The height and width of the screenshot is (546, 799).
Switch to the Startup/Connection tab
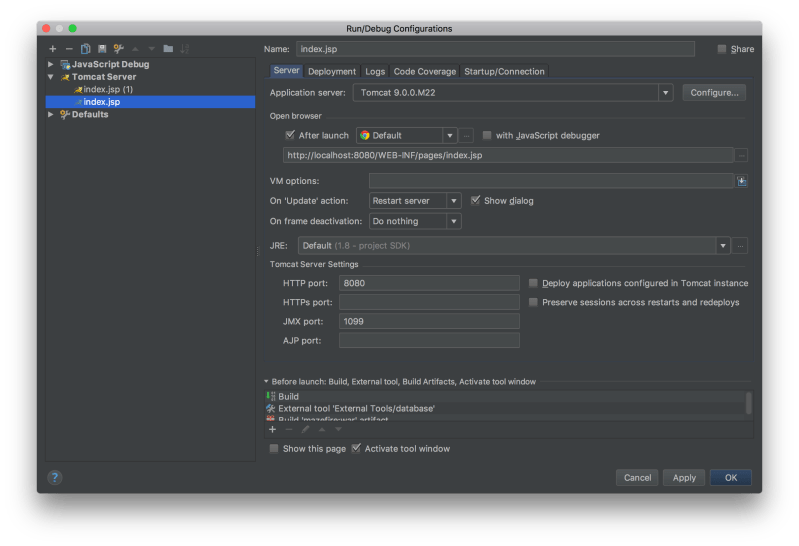coord(504,71)
